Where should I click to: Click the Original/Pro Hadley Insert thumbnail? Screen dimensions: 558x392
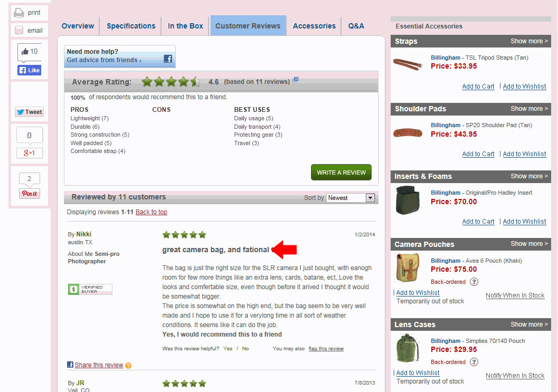click(408, 200)
